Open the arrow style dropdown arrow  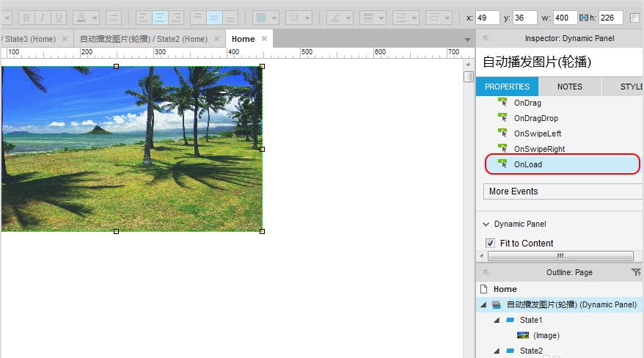point(447,18)
